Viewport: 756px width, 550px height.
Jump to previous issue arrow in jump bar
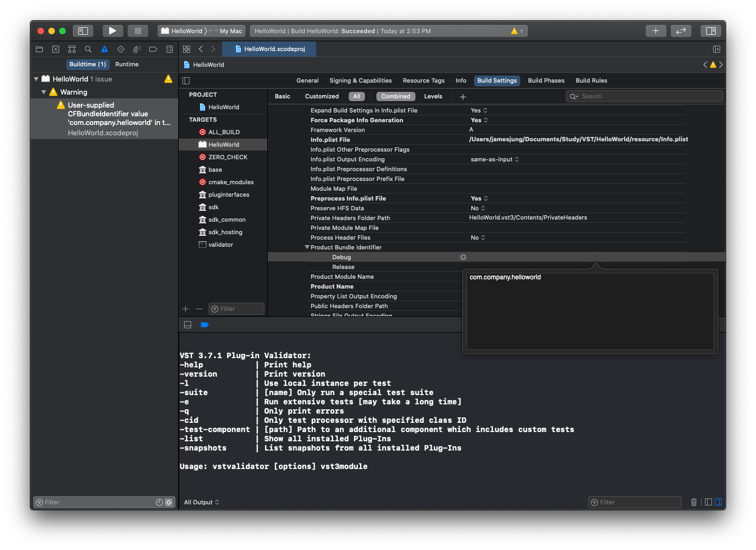click(x=705, y=65)
